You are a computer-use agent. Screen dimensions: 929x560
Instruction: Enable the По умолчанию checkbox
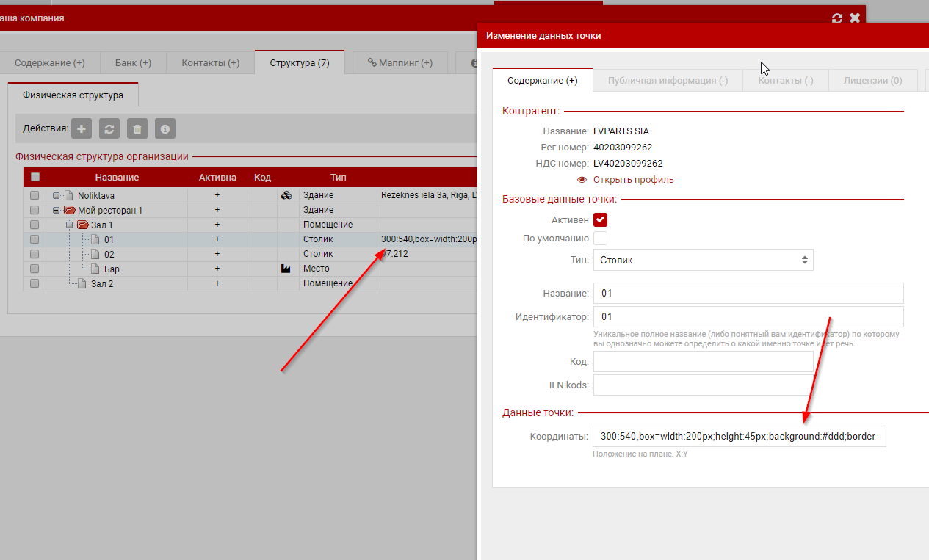point(601,238)
